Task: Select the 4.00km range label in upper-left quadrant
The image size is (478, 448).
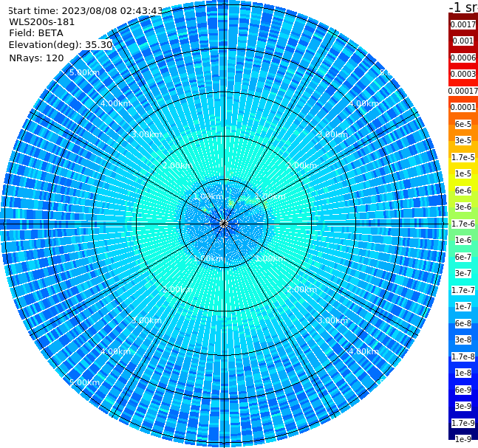Action: point(115,103)
